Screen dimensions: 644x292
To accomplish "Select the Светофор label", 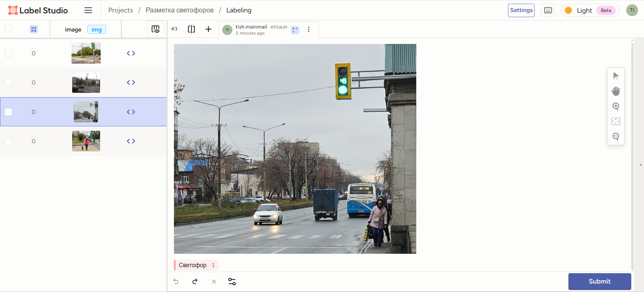I will (x=193, y=265).
